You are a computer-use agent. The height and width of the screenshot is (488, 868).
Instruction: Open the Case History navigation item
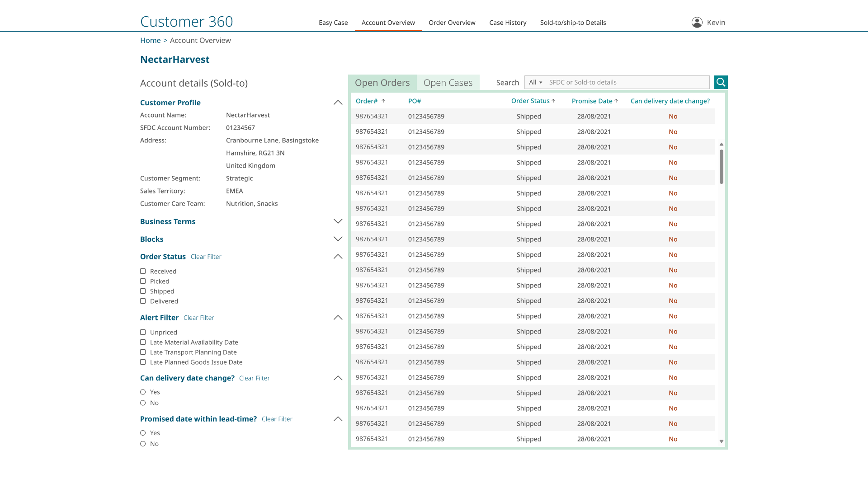pyautogui.click(x=508, y=22)
